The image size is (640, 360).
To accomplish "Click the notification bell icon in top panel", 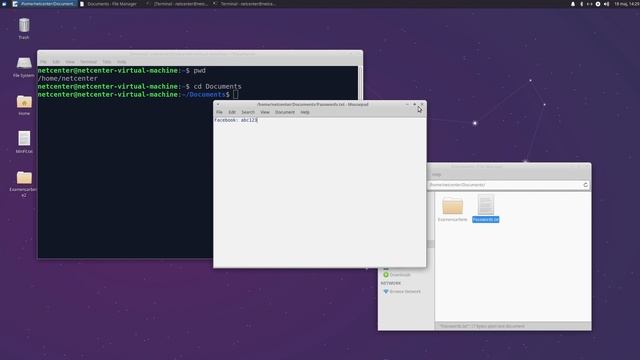I will pyautogui.click(x=573, y=4).
